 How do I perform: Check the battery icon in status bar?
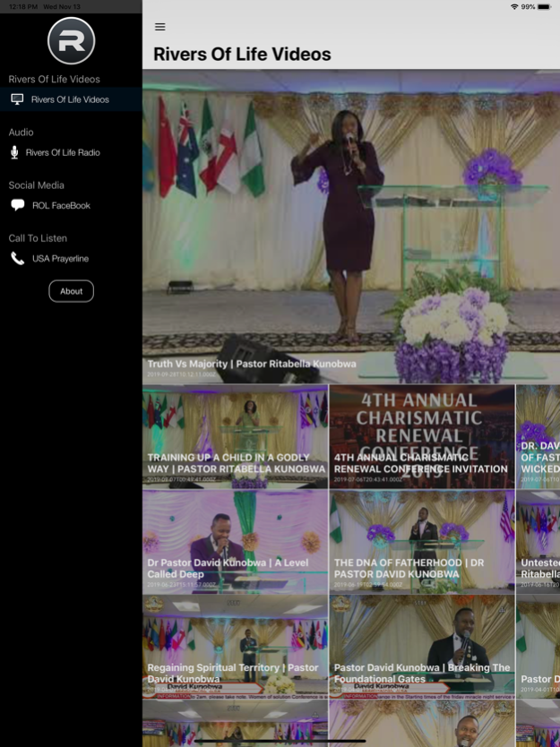[x=544, y=6]
